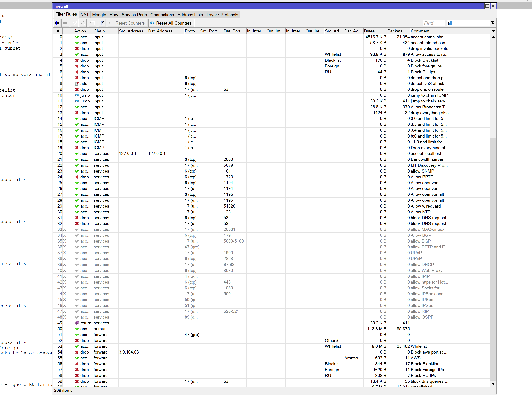The width and height of the screenshot is (532, 395).
Task: Click the Comment note icon in toolbar
Action: coord(92,23)
